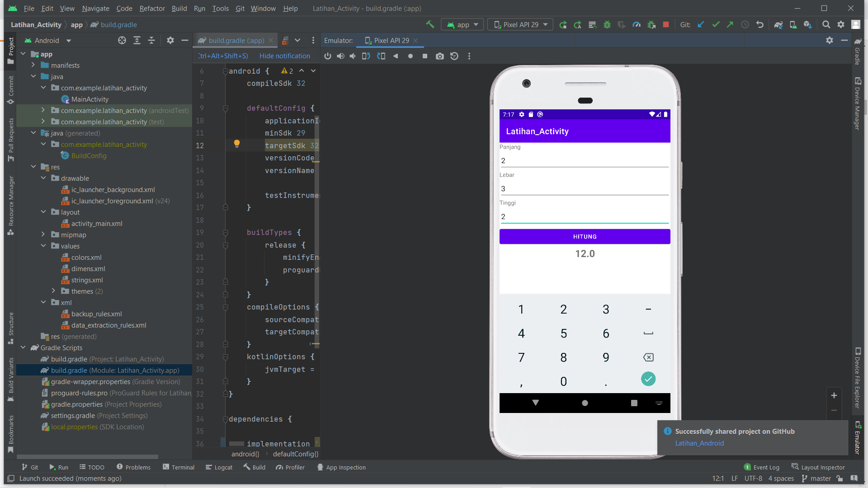Take a screenshot with the emulator camera icon
Viewport: 868px width, 488px height.
point(439,56)
